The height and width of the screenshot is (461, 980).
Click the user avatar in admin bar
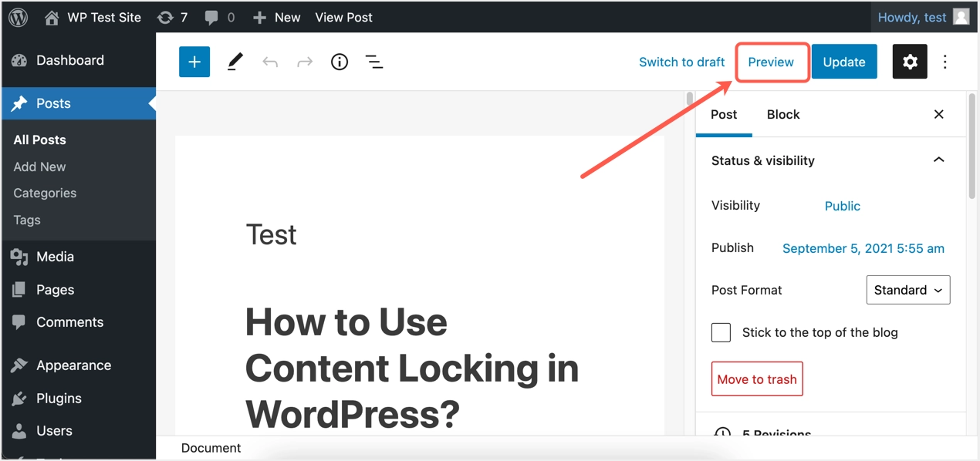click(961, 17)
